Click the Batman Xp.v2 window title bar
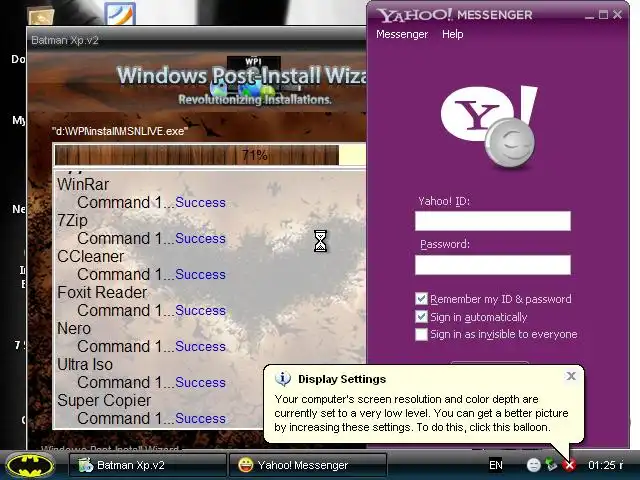Viewport: 640px width, 480px height. [196, 40]
